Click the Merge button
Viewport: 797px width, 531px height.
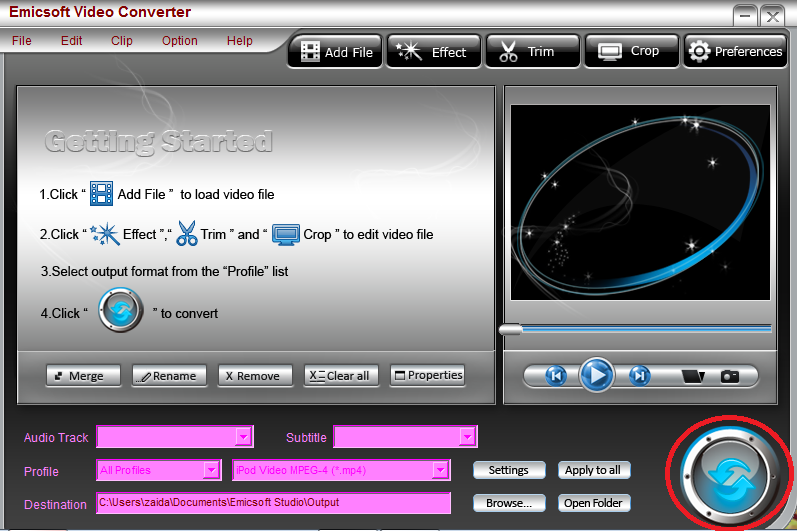(x=83, y=376)
